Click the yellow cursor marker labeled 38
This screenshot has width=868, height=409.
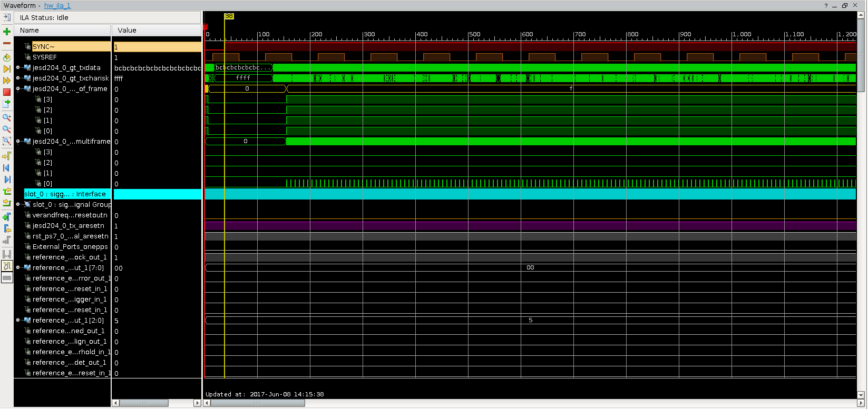coord(229,16)
